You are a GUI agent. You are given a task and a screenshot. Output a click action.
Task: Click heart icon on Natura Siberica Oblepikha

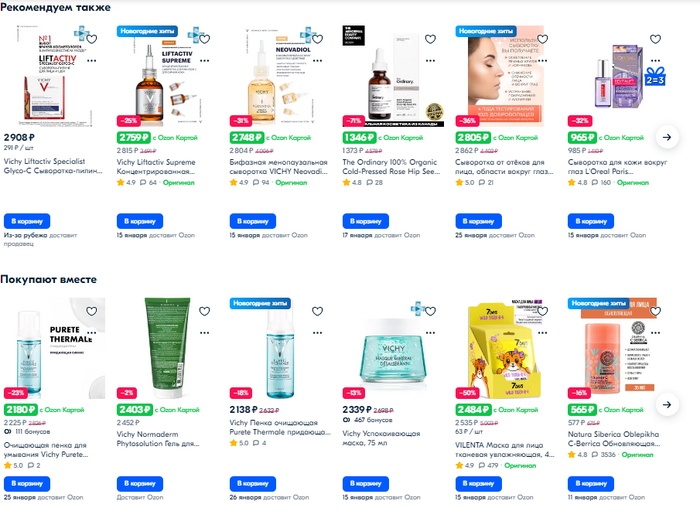[x=655, y=311]
